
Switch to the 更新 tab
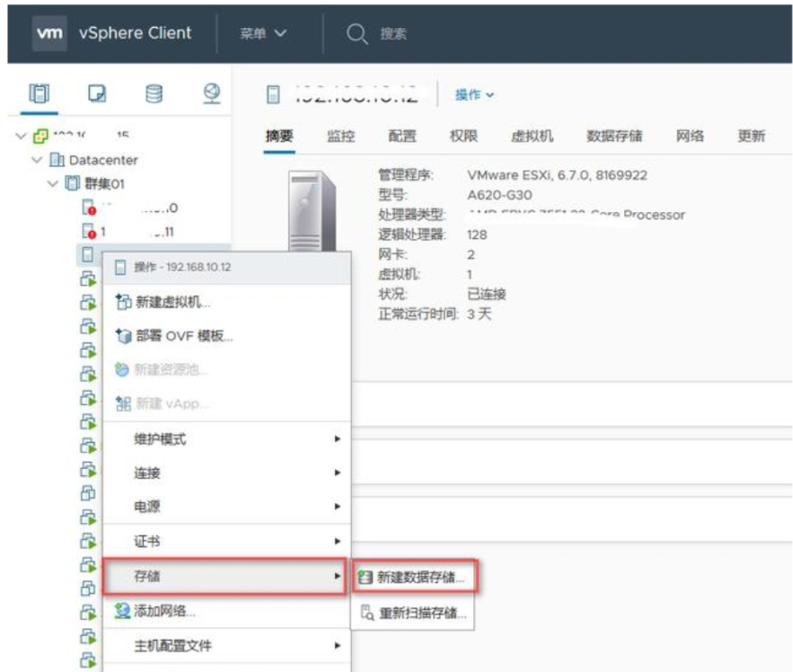coord(752,136)
